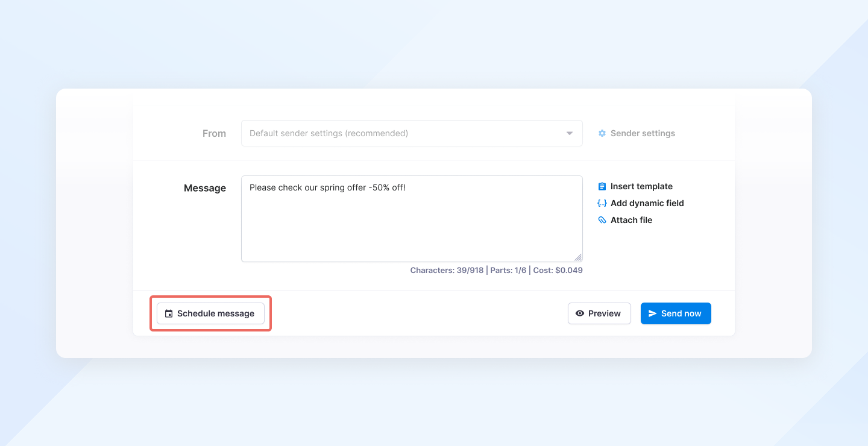Click the curly braces dynamic field icon
Image resolution: width=868 pixels, height=446 pixels.
(602, 204)
